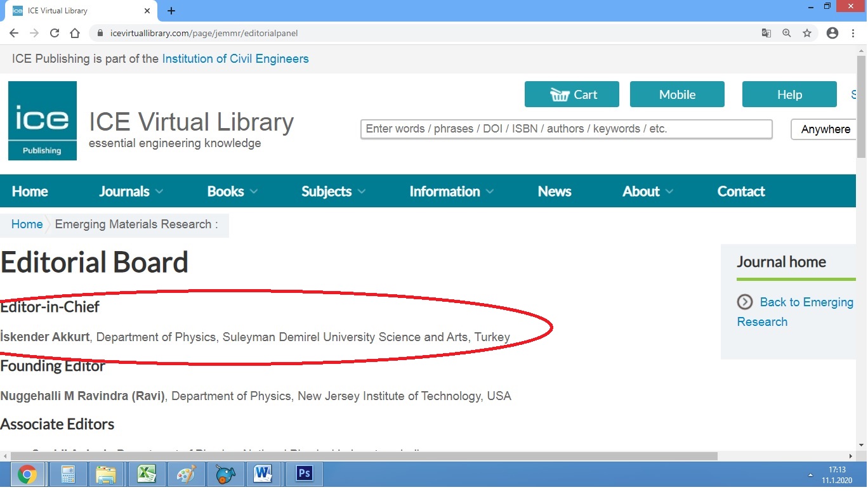The width and height of the screenshot is (868, 492).
Task: Click the circled arrow beside Back to Emerging
Action: pyautogui.click(x=745, y=302)
